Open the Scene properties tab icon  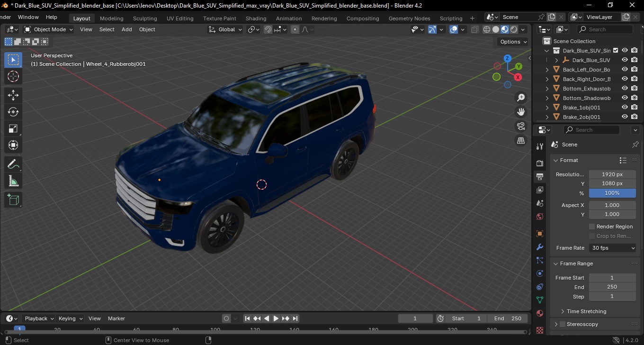click(x=540, y=203)
